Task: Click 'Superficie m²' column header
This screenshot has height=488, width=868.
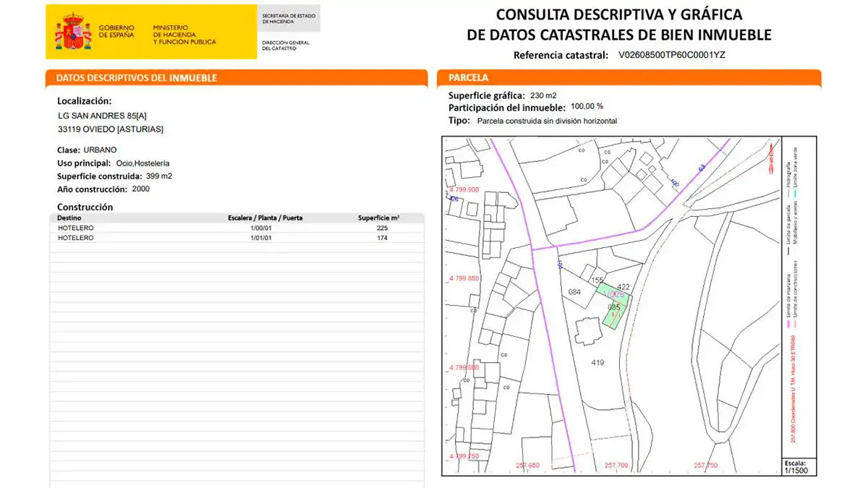Action: (x=379, y=218)
